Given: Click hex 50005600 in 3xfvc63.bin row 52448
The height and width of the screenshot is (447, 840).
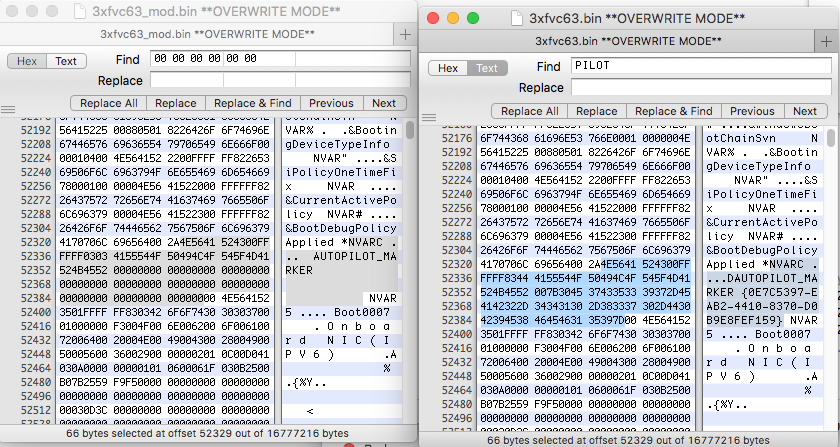Looking at the screenshot, I should [x=505, y=376].
